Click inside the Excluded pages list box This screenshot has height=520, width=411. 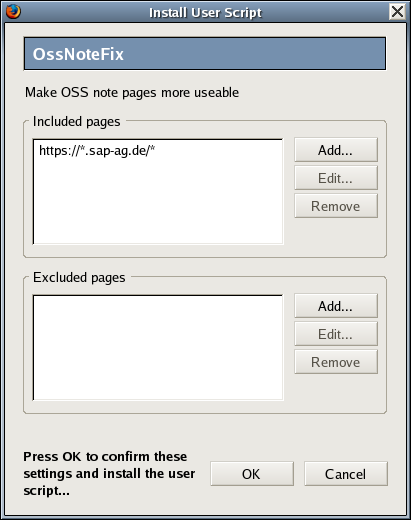pos(158,348)
